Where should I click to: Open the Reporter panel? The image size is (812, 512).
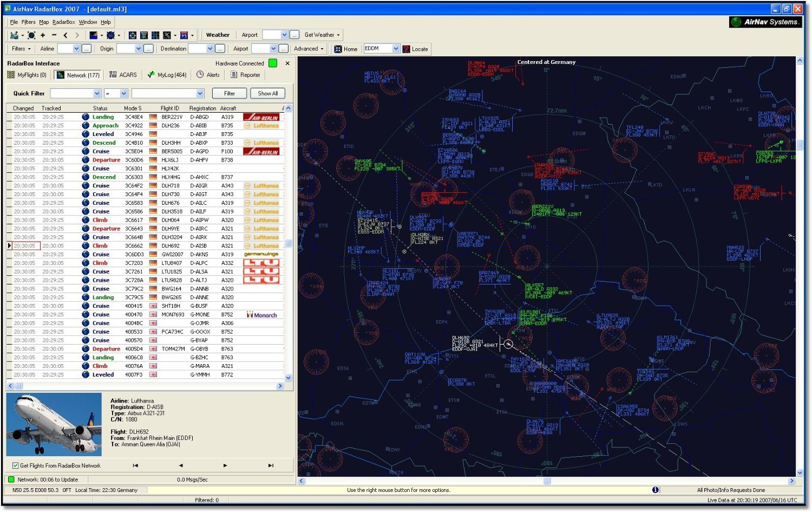(245, 75)
